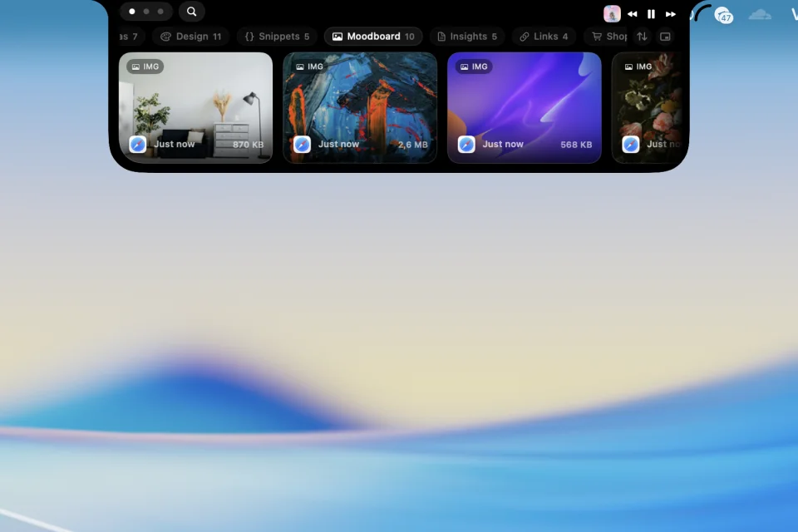798x532 pixels.
Task: Click IMG badge on purple wave card
Action: coord(474,66)
